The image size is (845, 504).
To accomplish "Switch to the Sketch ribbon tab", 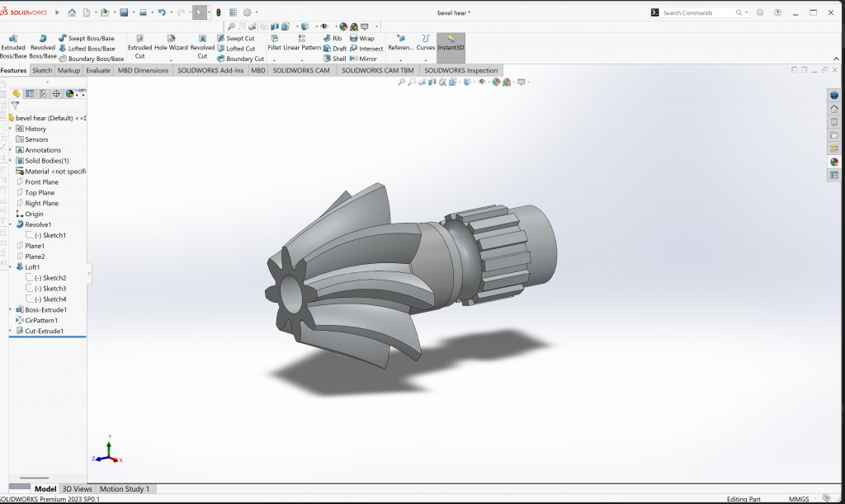I will (42, 71).
